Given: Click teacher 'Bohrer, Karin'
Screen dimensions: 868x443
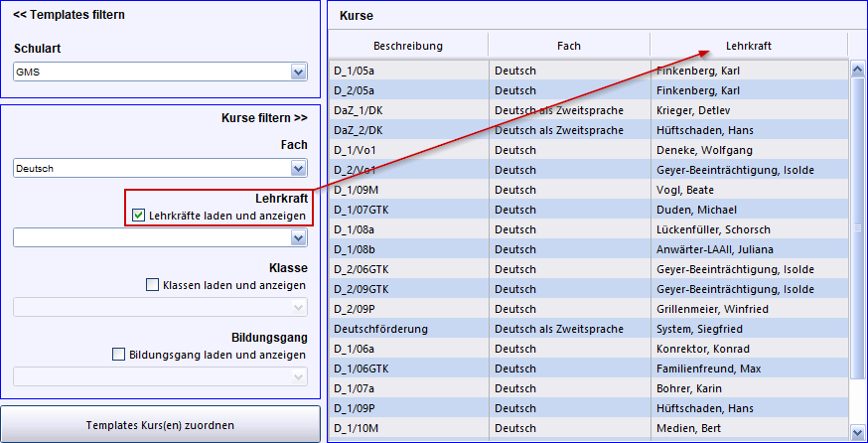Looking at the screenshot, I should [689, 388].
